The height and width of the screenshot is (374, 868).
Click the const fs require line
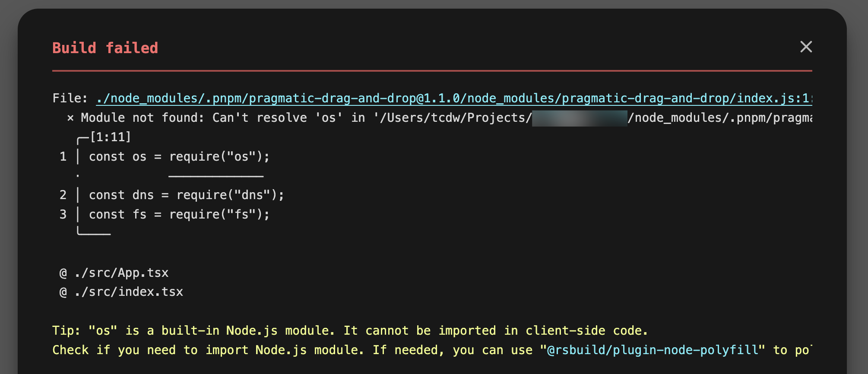[179, 215]
